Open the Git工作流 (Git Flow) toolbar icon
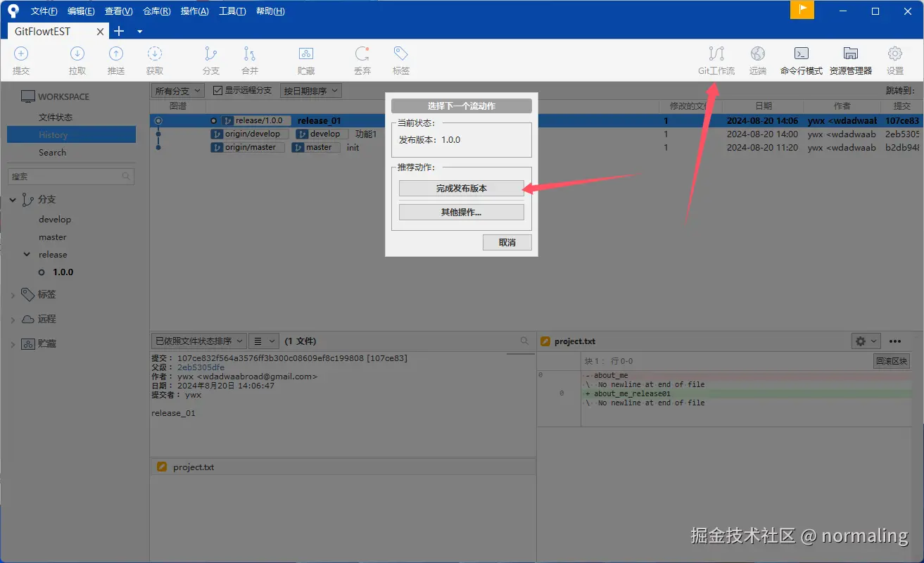The width and height of the screenshot is (924, 563). click(x=716, y=54)
